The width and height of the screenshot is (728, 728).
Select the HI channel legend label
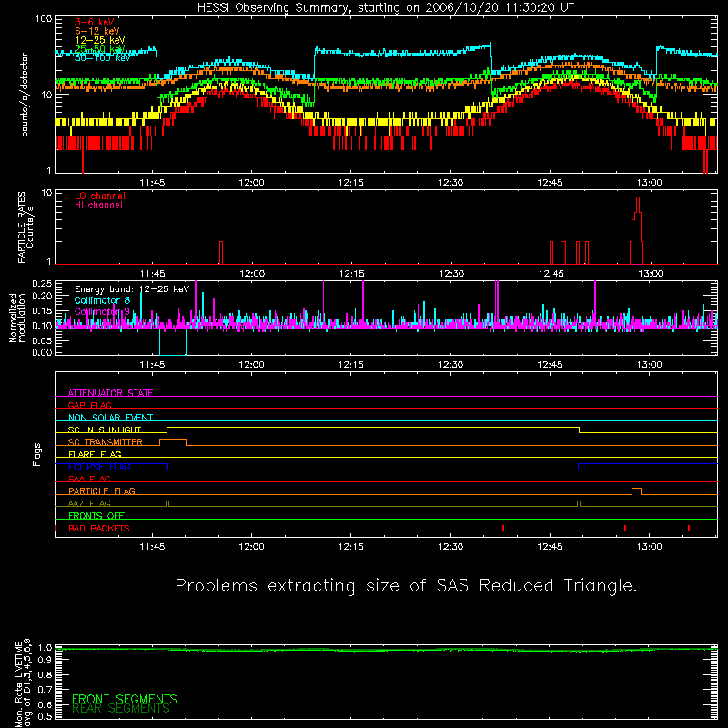98,206
